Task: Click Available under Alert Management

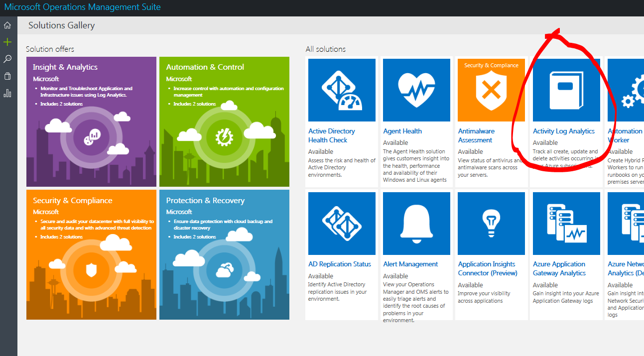Action: click(396, 276)
